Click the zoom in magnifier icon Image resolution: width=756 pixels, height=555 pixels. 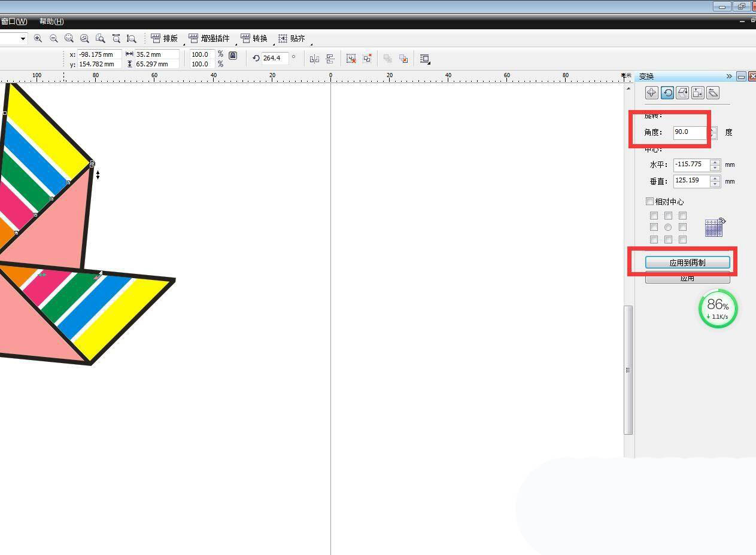(38, 38)
